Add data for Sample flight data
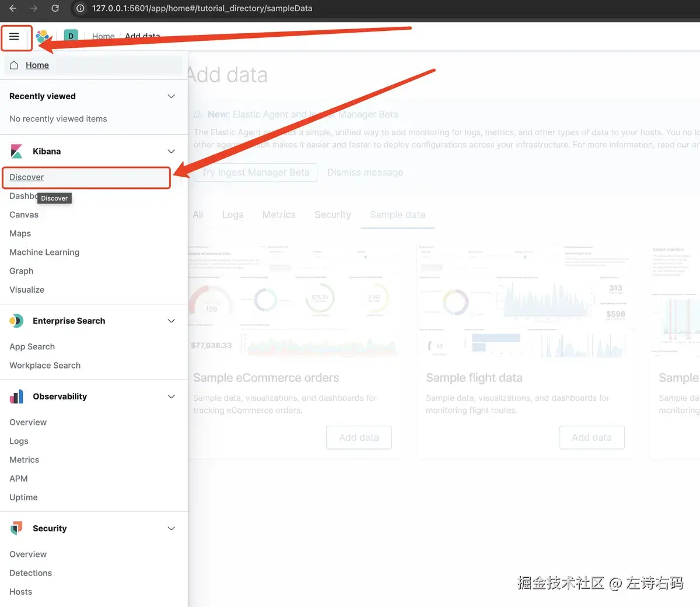The height and width of the screenshot is (607, 700). [x=592, y=437]
